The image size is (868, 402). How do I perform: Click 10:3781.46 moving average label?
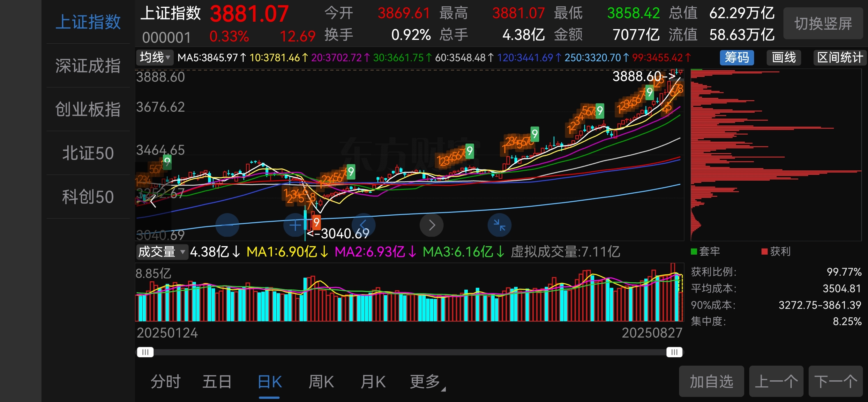click(279, 58)
